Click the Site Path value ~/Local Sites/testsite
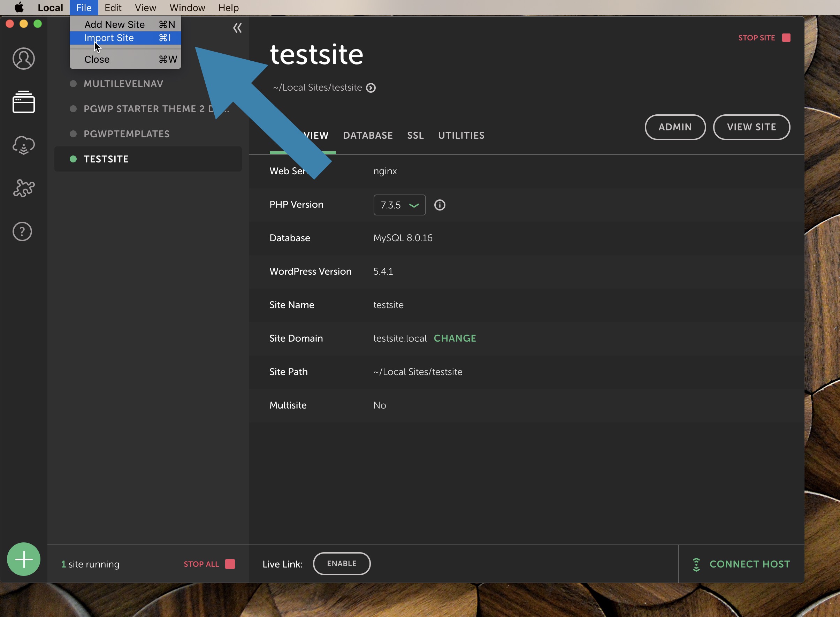Screen dimensions: 840x617 [x=418, y=372]
